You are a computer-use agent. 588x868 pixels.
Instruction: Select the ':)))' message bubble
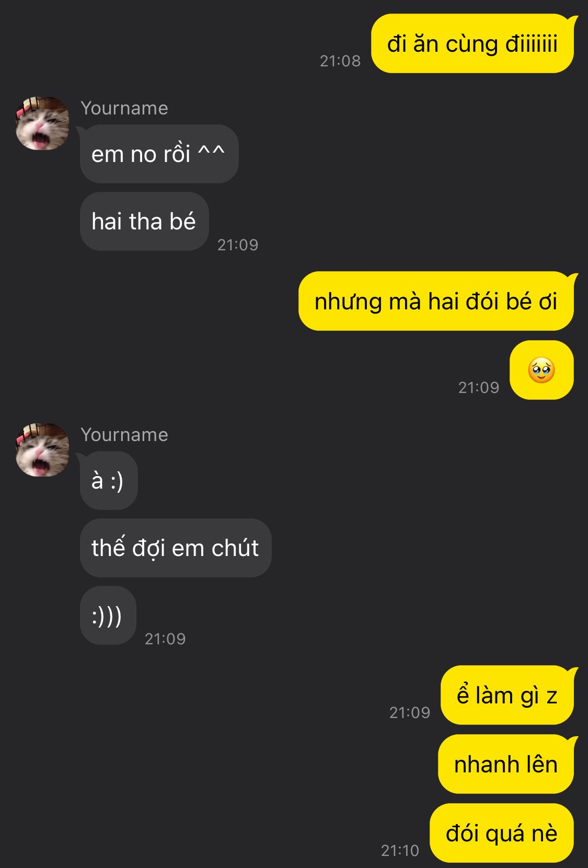click(x=108, y=615)
